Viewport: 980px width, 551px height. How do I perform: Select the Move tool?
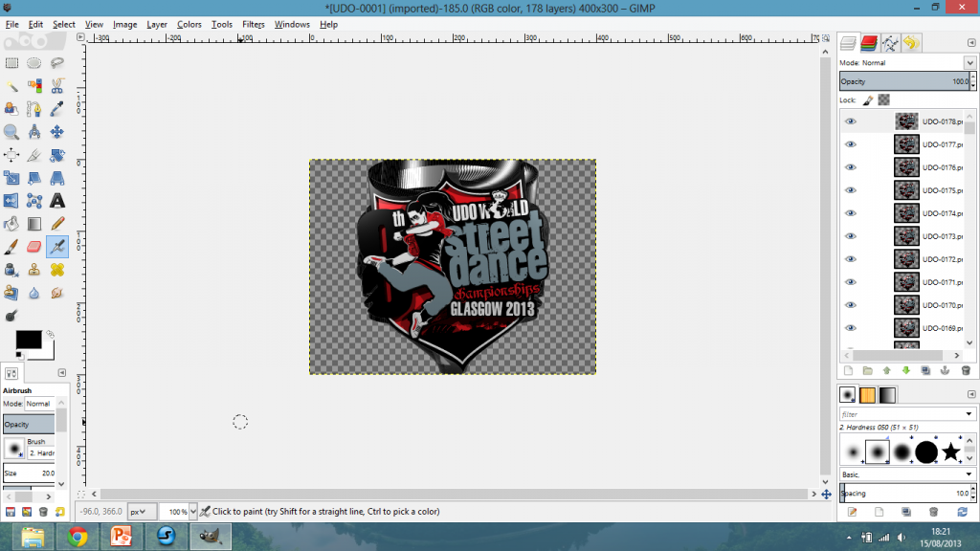tap(56, 132)
